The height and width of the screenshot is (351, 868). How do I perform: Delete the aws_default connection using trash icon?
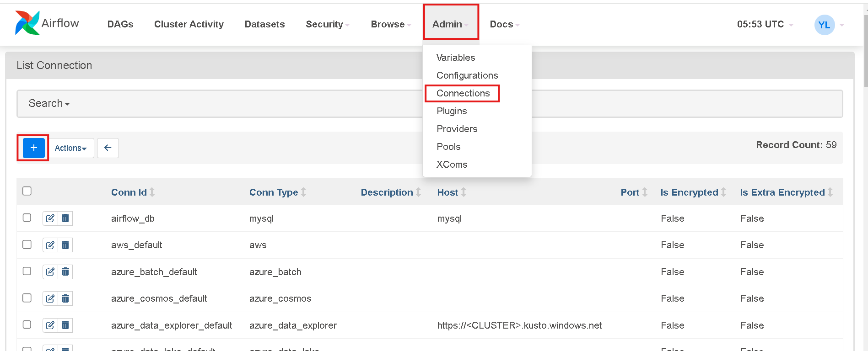[65, 245]
